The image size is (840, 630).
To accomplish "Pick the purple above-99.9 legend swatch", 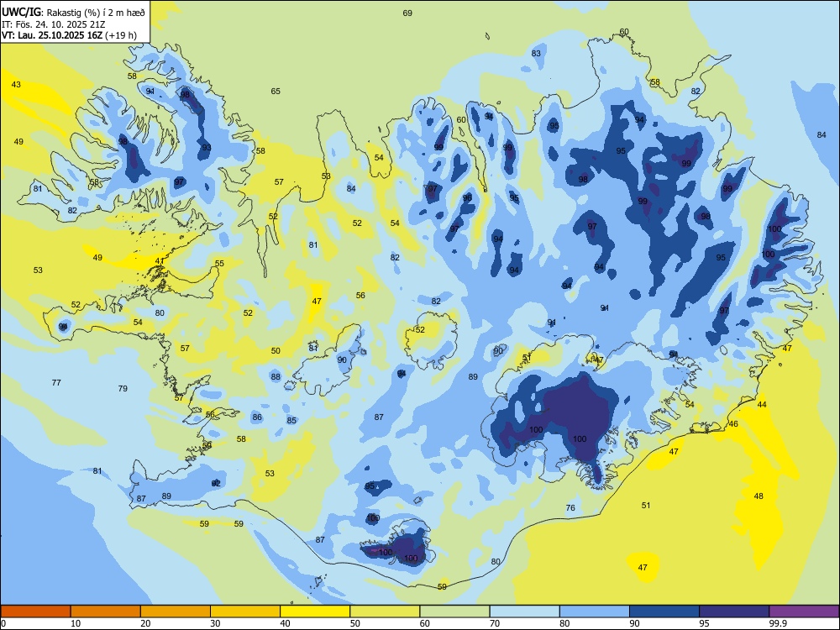I will coord(804,612).
